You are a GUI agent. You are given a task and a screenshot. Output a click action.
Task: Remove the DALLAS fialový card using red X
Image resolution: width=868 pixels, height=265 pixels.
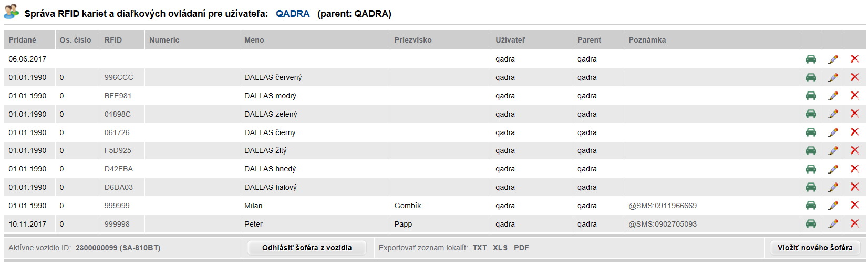(855, 187)
